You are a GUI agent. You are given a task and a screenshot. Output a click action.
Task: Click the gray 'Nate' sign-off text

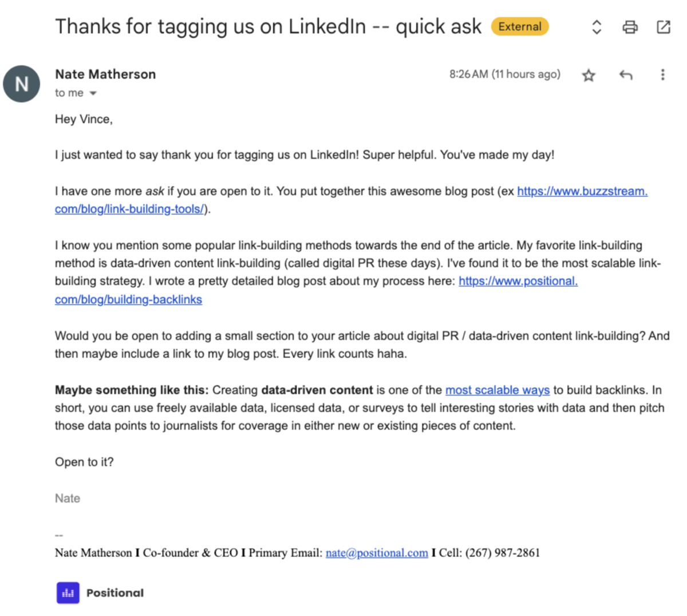pyautogui.click(x=68, y=498)
